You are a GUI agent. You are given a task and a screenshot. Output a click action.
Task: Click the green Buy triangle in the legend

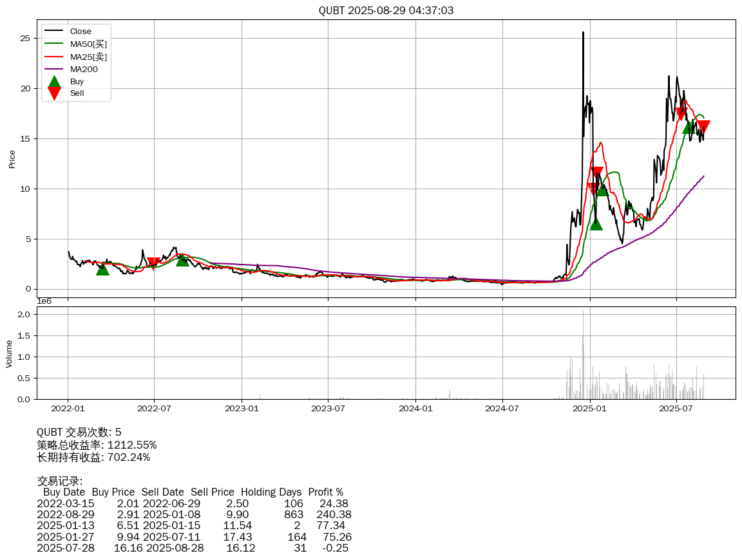pos(55,82)
